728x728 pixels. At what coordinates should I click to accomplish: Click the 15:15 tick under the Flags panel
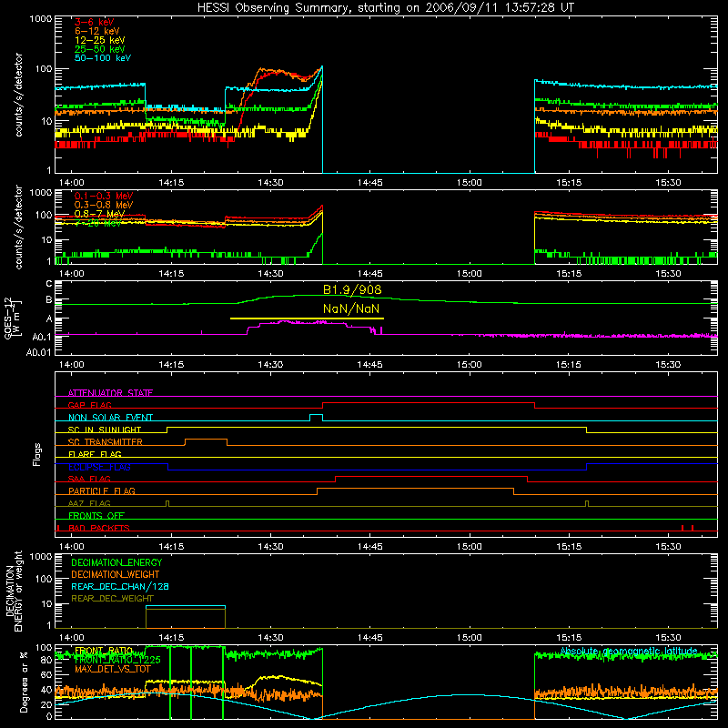pos(568,547)
